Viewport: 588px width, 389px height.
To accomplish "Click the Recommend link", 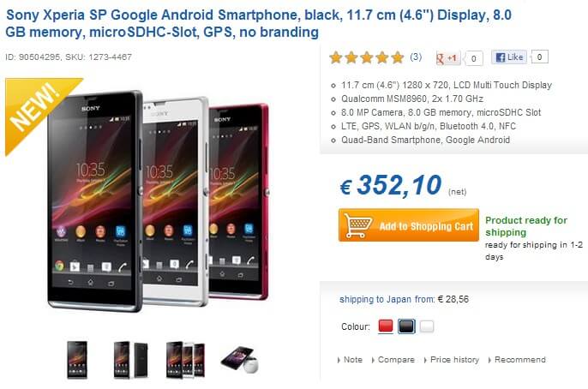I will tap(519, 360).
